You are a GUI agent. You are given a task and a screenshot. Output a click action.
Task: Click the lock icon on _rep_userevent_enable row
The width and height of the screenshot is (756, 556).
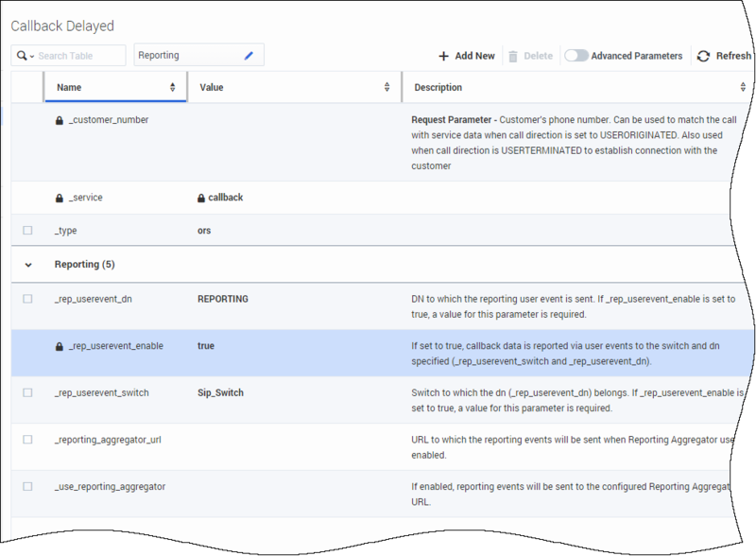tap(60, 346)
